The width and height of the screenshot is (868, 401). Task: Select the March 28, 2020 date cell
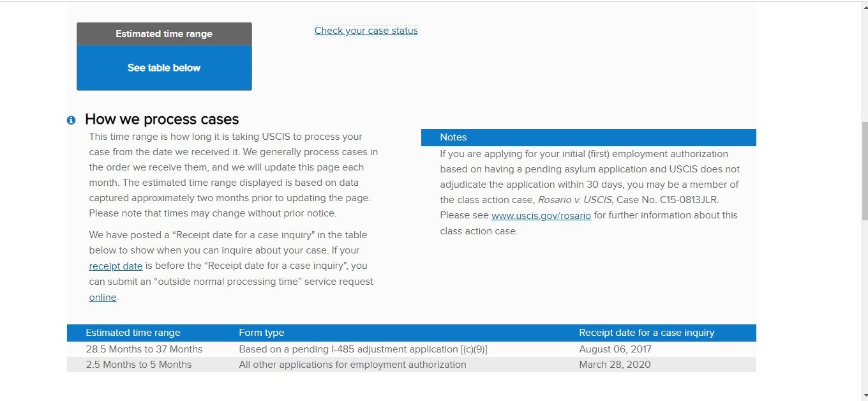pyautogui.click(x=615, y=365)
